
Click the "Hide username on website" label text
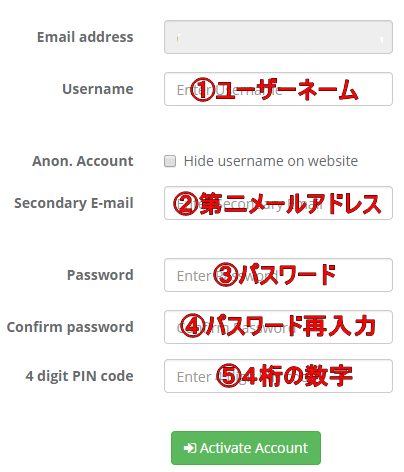pos(271,161)
